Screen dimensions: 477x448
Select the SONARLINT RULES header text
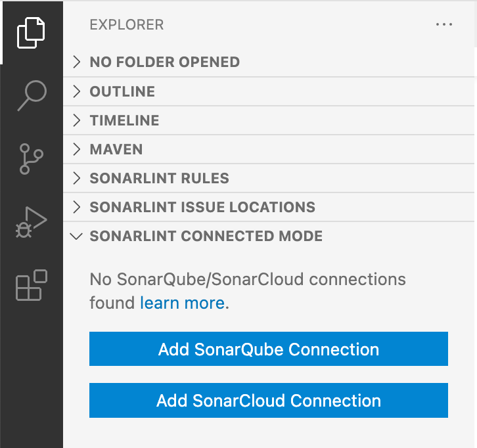tap(160, 178)
